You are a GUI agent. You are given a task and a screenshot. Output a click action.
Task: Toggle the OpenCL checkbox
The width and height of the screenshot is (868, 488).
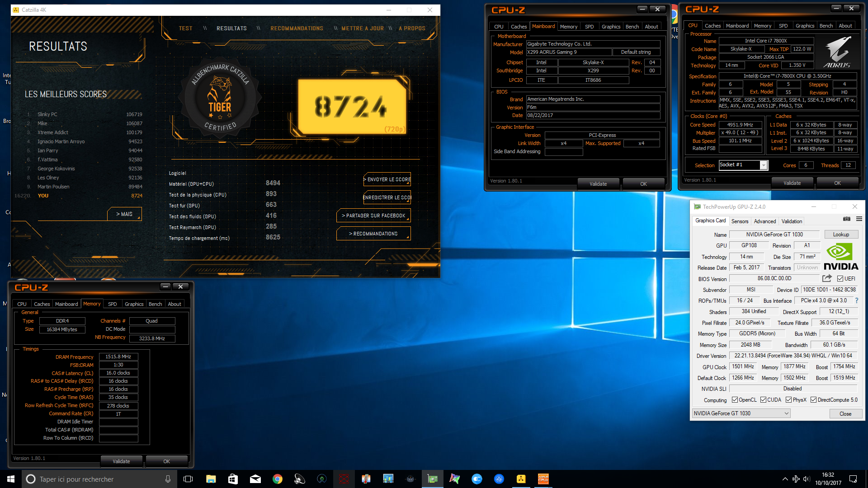pos(735,400)
